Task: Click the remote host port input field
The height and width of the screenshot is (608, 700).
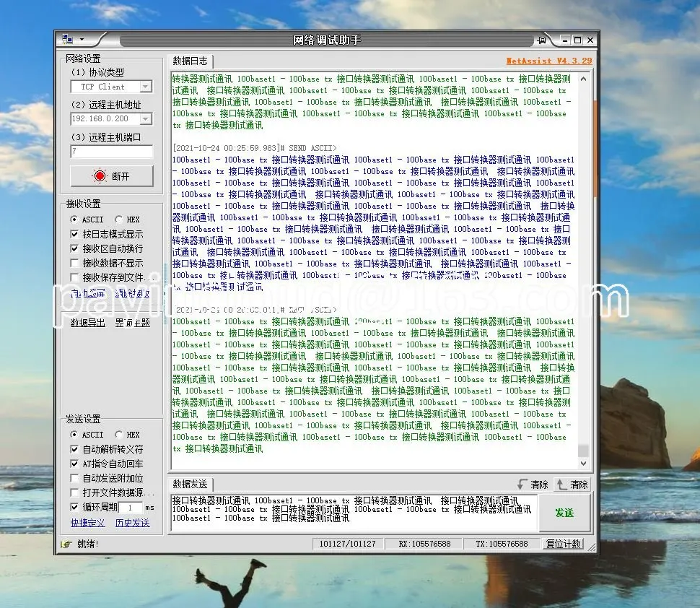Action: coord(111,152)
